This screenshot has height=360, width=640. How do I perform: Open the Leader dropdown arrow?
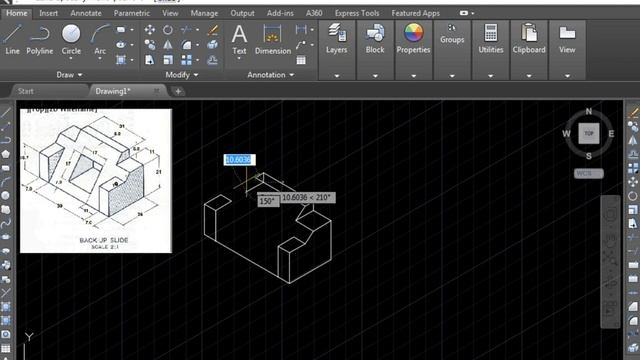click(312, 45)
